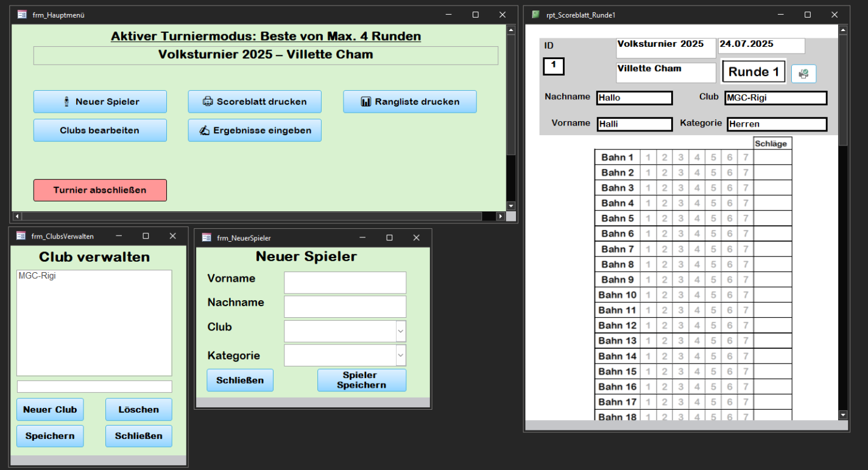Click the frm_Hauptmenü window title icon
The width and height of the screenshot is (868, 470).
tap(22, 15)
